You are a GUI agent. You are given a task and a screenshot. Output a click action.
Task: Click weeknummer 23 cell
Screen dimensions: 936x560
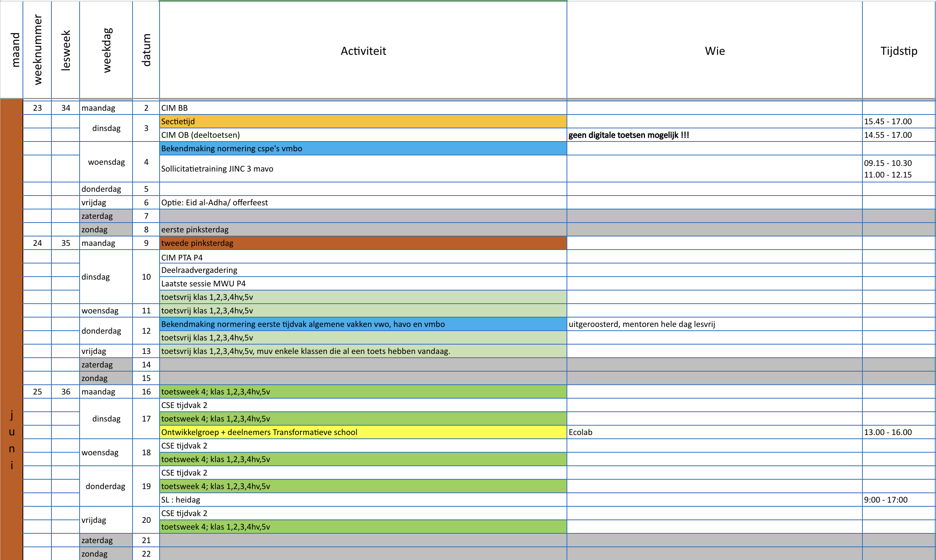click(x=37, y=108)
